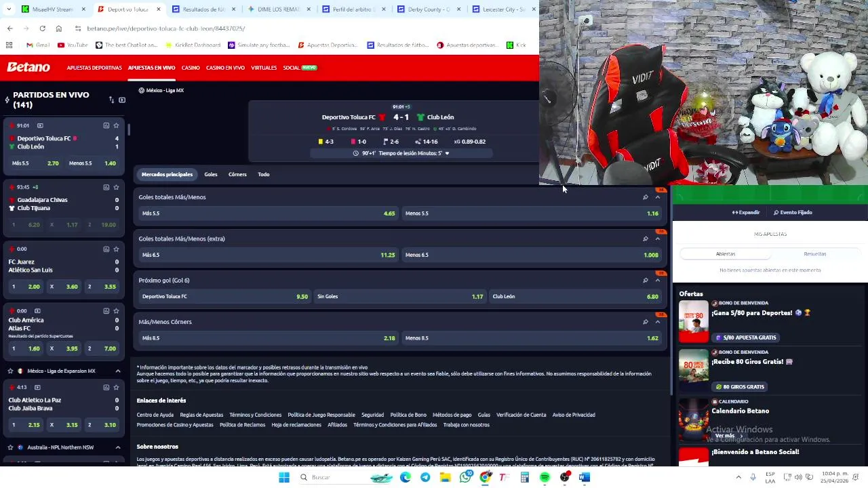Collapse the Próximo gol market
The image size is (868, 488).
(x=657, y=281)
